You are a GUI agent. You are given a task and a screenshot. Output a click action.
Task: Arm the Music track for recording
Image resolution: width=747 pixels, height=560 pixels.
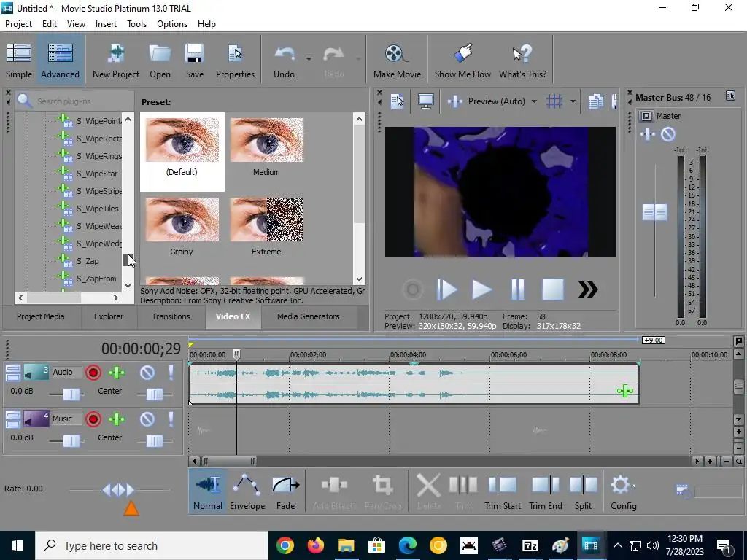93,419
